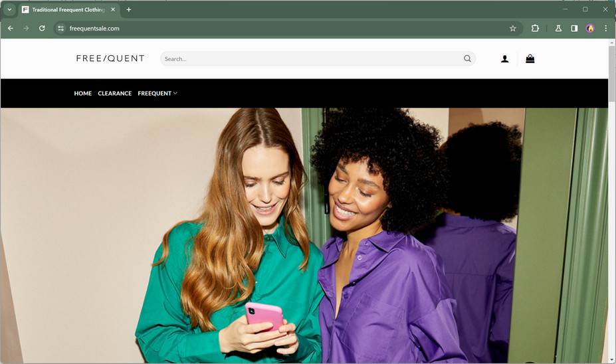This screenshot has width=616, height=364.
Task: Open the user account icon
Action: pos(505,59)
